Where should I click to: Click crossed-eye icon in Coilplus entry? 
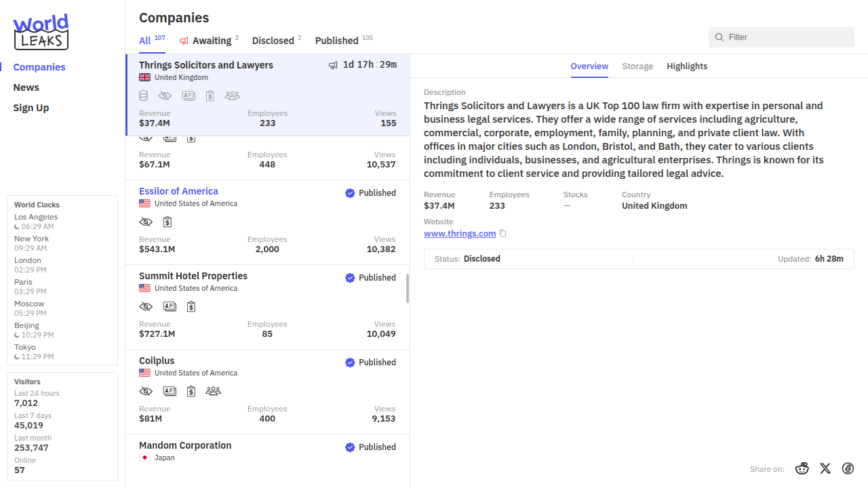(146, 391)
